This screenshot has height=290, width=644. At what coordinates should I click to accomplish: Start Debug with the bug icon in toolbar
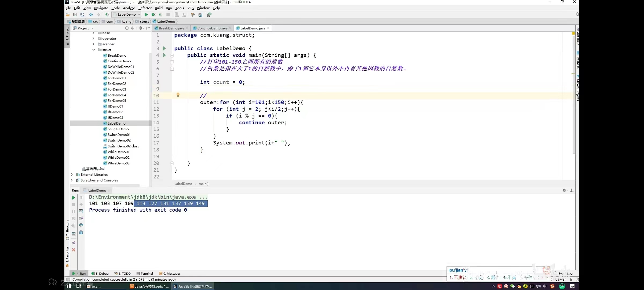153,15
